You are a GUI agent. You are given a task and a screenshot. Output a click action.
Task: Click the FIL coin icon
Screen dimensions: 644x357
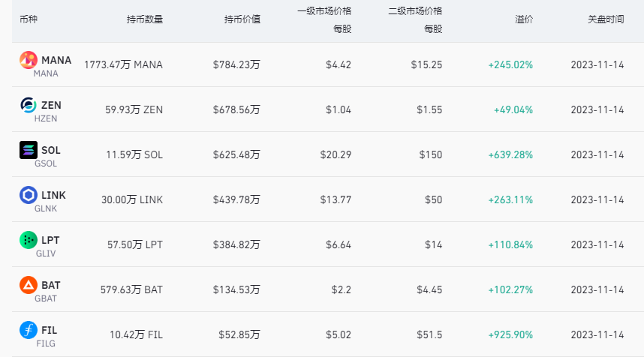(x=28, y=330)
